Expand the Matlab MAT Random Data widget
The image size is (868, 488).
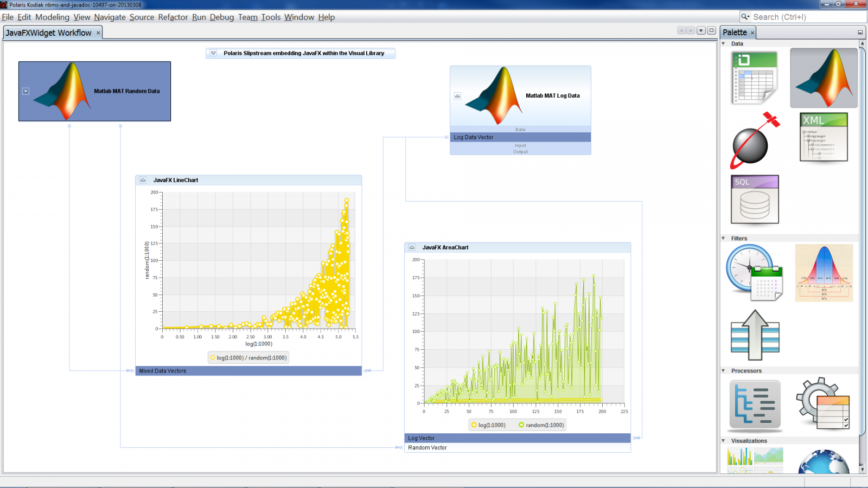25,91
